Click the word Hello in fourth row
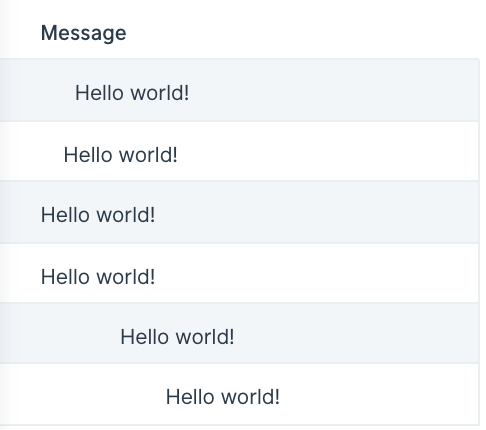Screen dimensions: 486x430 (66, 277)
